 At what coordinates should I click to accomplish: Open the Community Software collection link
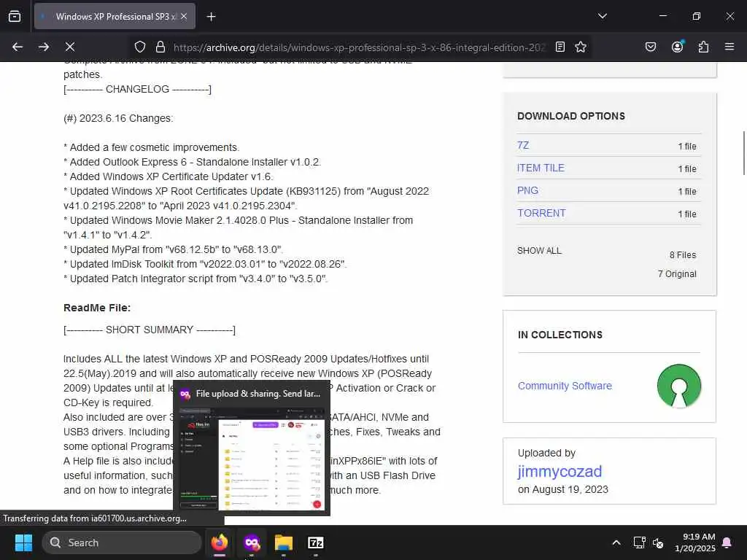click(565, 386)
